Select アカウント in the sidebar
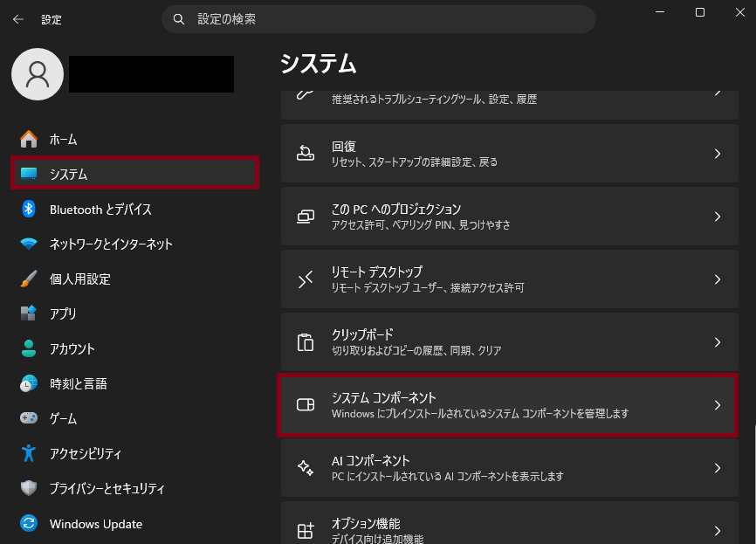 [x=72, y=348]
